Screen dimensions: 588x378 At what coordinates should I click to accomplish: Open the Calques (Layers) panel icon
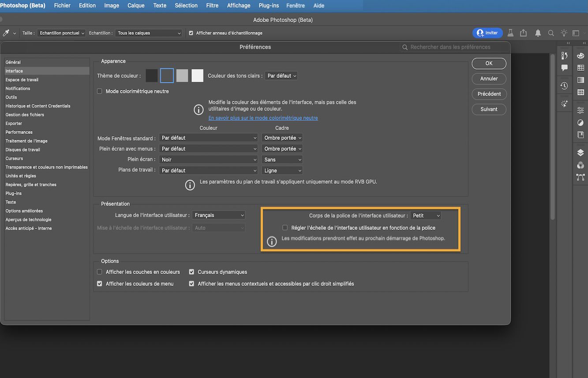[x=581, y=153]
